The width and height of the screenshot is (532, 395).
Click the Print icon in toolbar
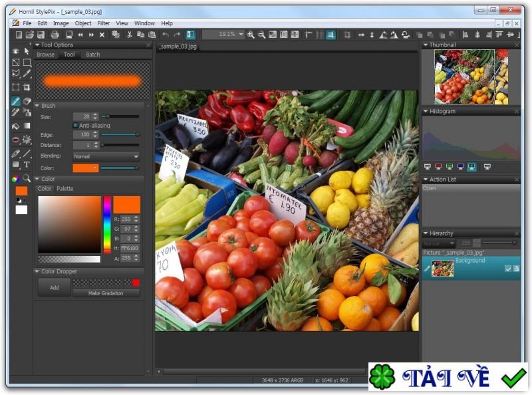pyautogui.click(x=55, y=35)
